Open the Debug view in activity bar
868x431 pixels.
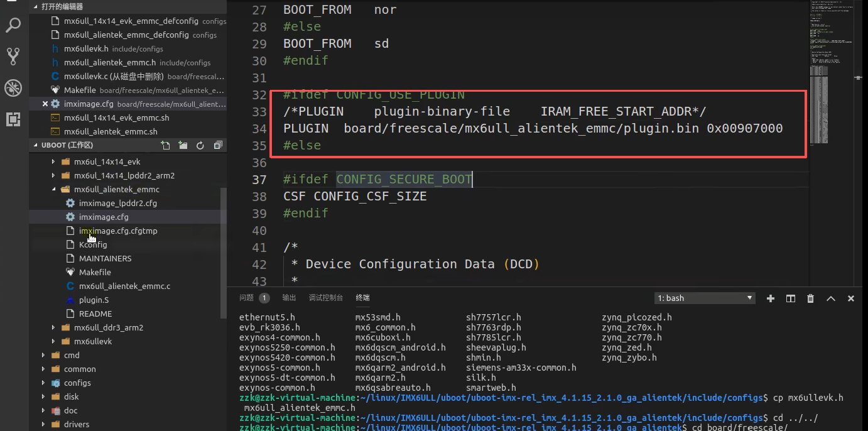point(13,87)
